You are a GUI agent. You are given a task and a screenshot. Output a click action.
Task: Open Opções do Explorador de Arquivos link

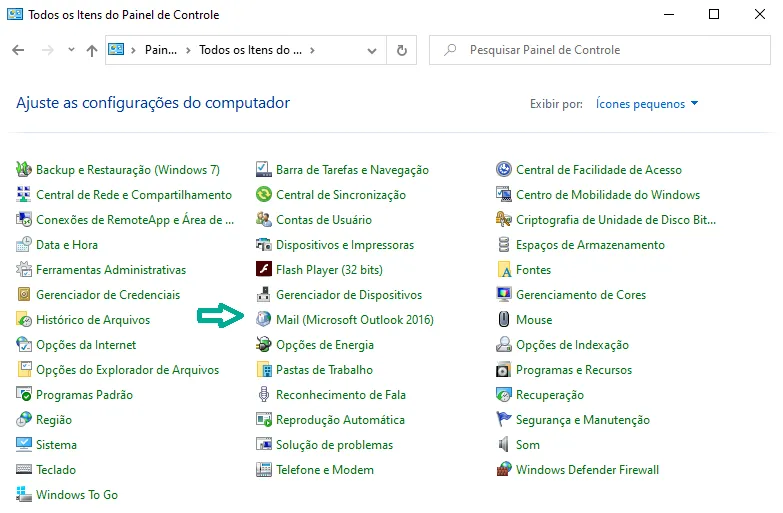[x=127, y=370]
